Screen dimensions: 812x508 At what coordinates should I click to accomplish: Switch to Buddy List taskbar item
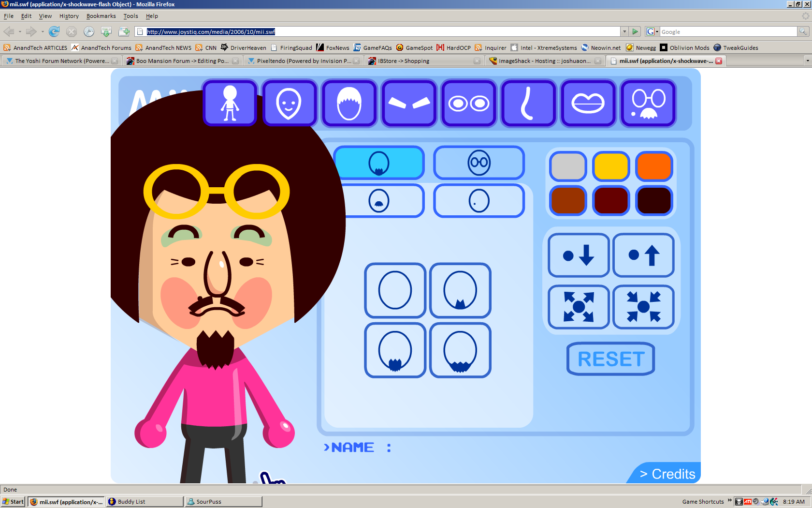coord(145,502)
